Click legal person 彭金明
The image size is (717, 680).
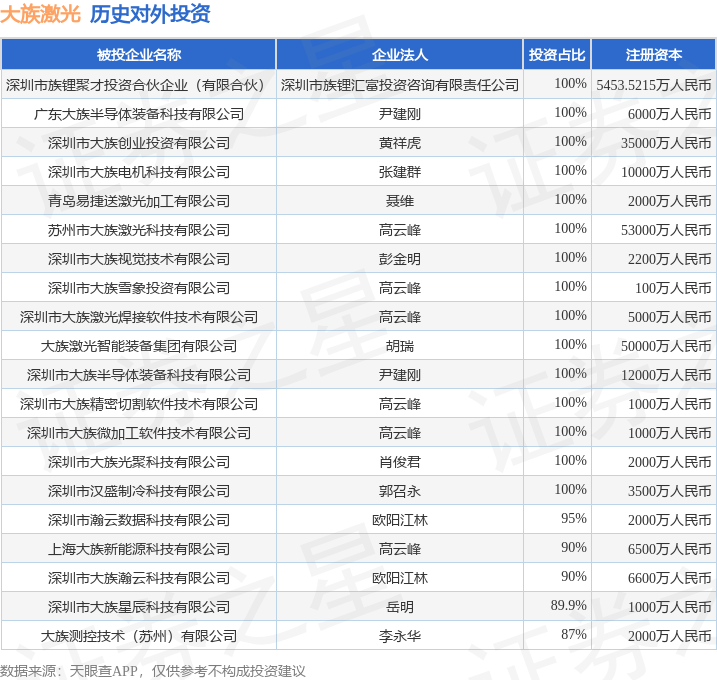(x=400, y=259)
